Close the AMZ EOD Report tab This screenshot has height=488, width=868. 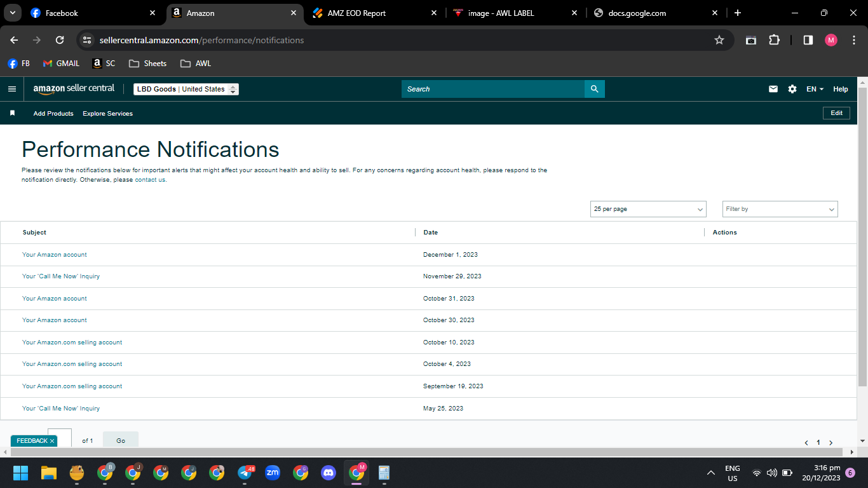[434, 13]
